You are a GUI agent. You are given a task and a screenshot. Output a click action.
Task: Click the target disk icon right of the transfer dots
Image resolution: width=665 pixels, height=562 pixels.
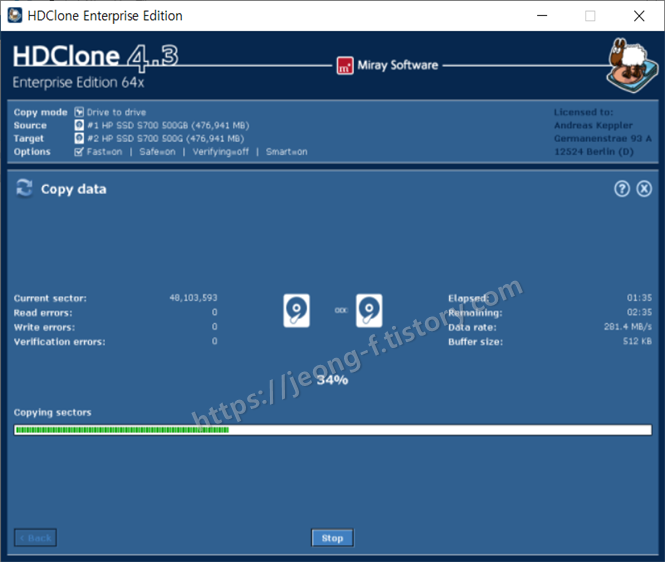(369, 310)
